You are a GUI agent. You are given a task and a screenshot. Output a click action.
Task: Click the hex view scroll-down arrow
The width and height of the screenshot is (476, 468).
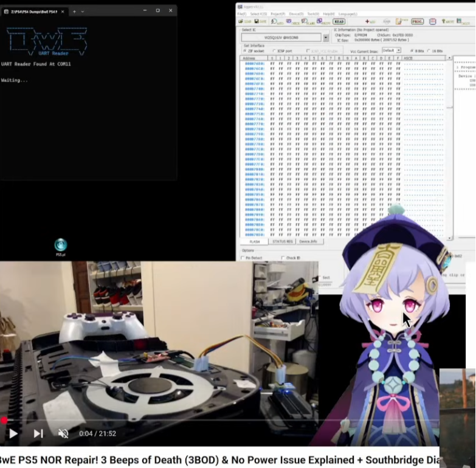[450, 238]
